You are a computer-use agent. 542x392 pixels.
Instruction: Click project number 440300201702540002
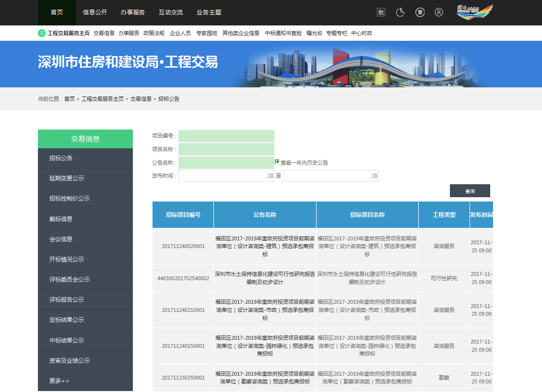(183, 278)
